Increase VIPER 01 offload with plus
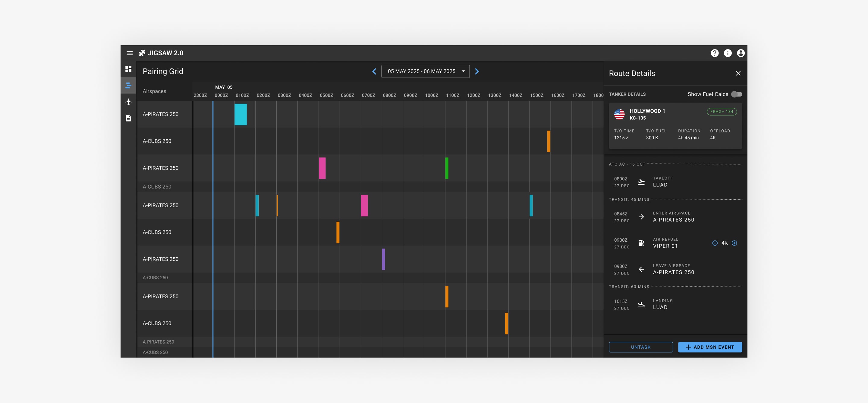Image resolution: width=868 pixels, height=403 pixels. point(734,243)
